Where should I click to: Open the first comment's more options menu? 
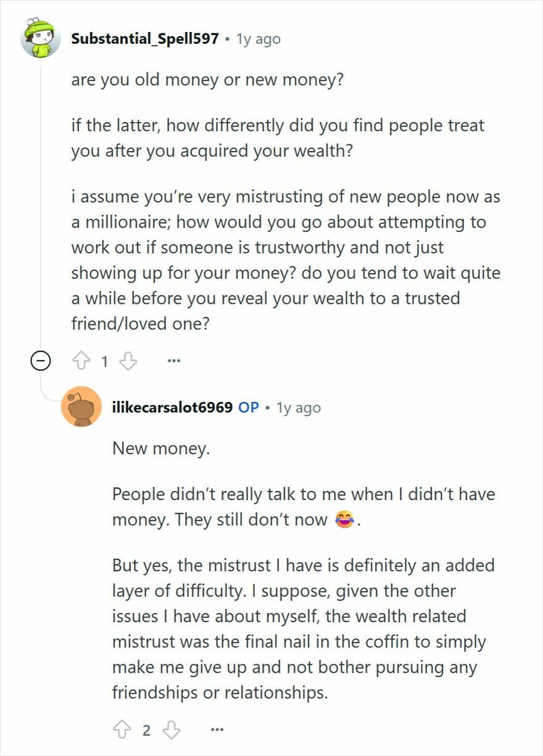(174, 360)
